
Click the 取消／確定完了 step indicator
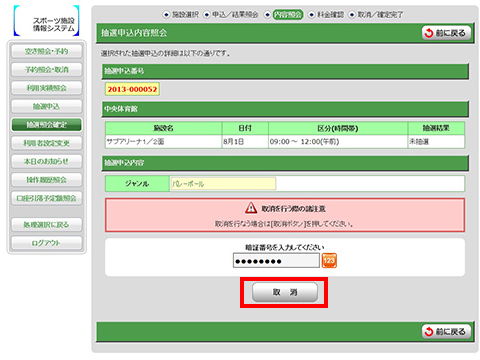click(376, 15)
